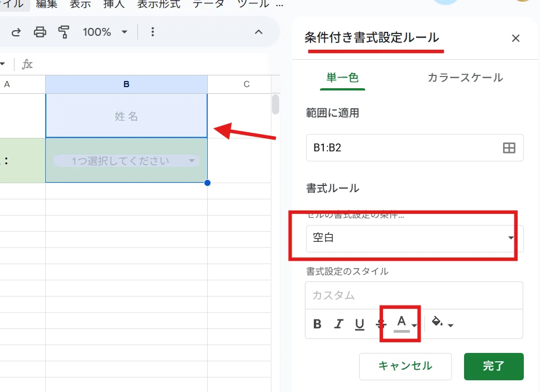Viewport: 540px width, 392px height.
Task: Click the vertical scrollbar thumb of the sheet
Action: pos(275,104)
